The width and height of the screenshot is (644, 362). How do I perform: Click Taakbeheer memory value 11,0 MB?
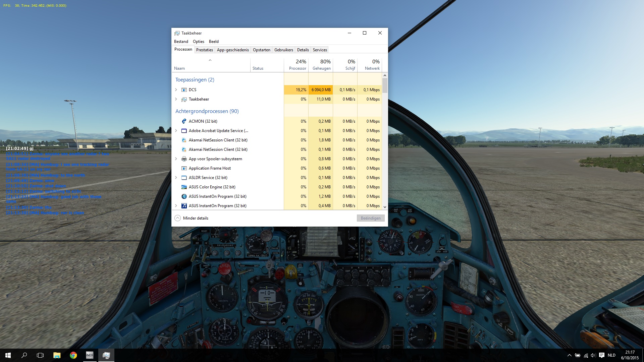pyautogui.click(x=321, y=99)
